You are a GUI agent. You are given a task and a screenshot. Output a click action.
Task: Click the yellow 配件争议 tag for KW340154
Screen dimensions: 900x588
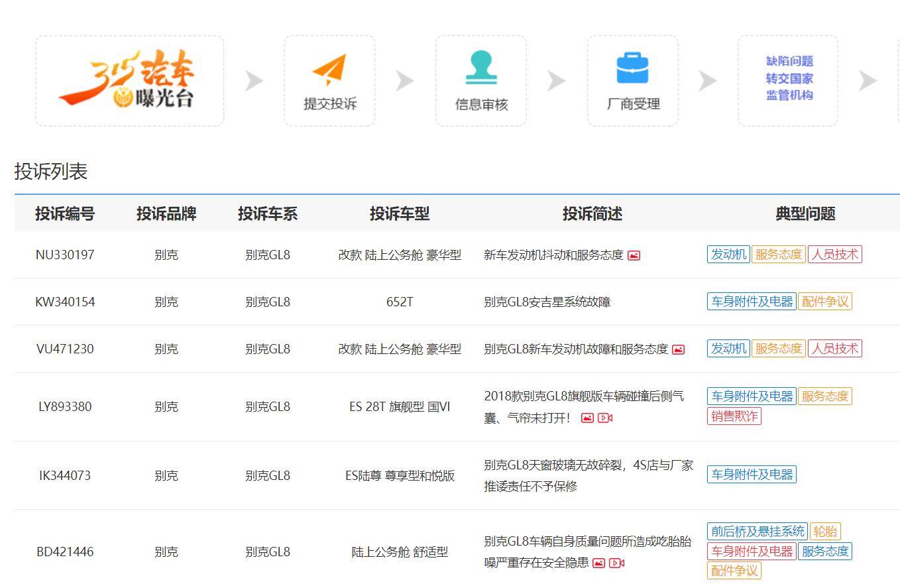(825, 302)
